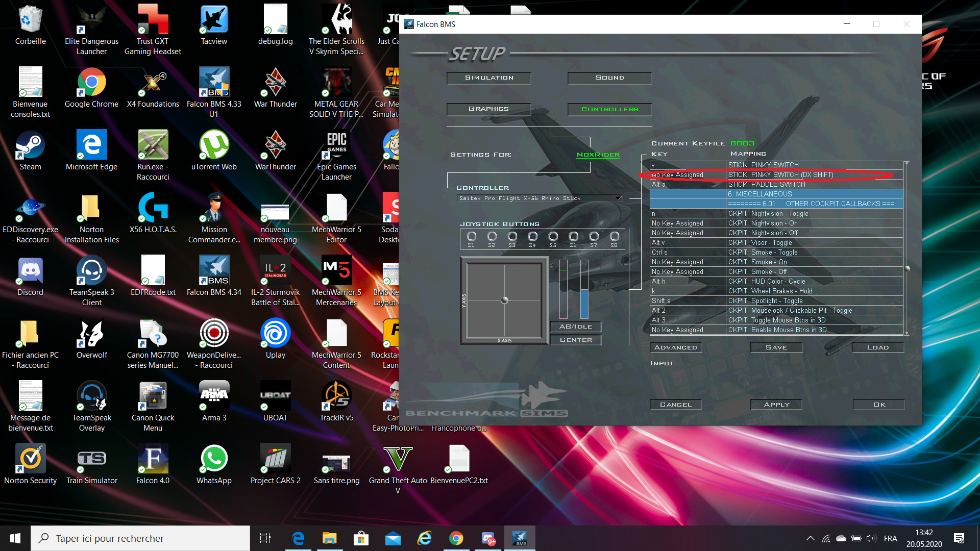Select the X56 H.O.T.A.S. desktop icon

pos(153,214)
